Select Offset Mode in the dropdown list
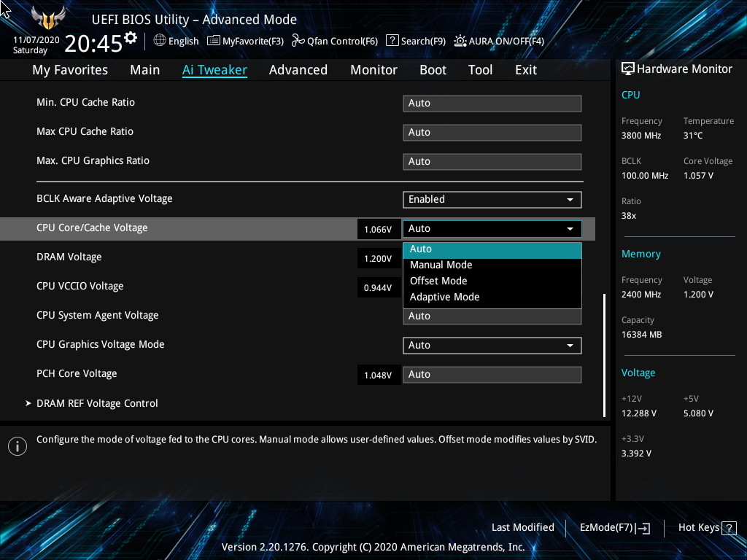 438,281
